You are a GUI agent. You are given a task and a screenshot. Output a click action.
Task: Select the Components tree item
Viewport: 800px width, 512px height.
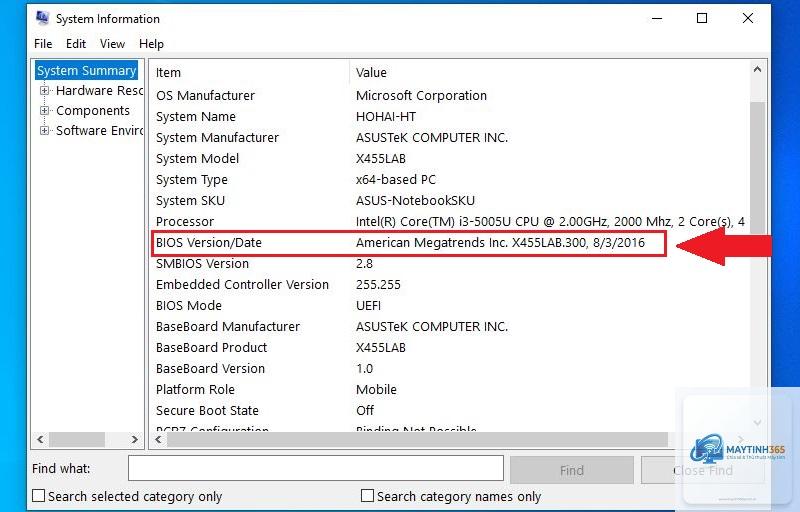click(x=93, y=111)
